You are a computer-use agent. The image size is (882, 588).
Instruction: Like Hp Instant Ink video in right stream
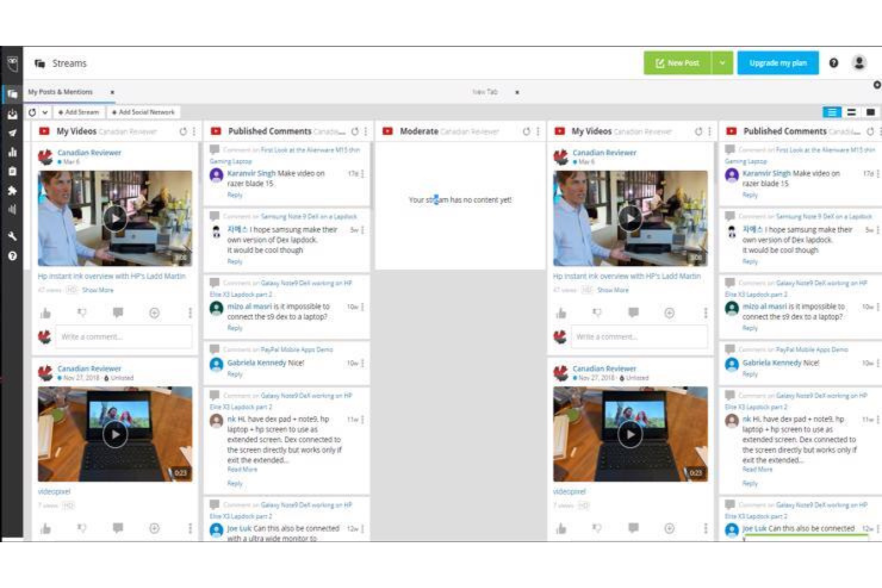[x=561, y=313]
